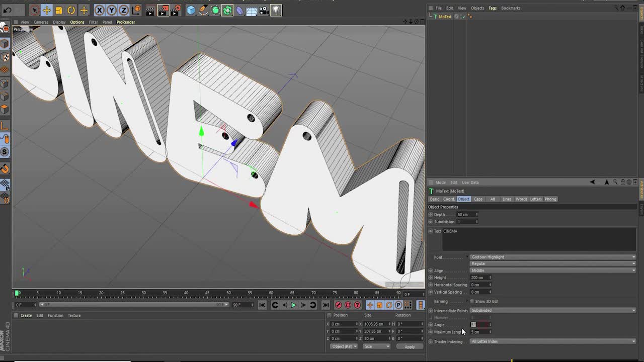Viewport: 644px width, 362px height.
Task: Open the viewport Options menu
Action: pos(77,22)
